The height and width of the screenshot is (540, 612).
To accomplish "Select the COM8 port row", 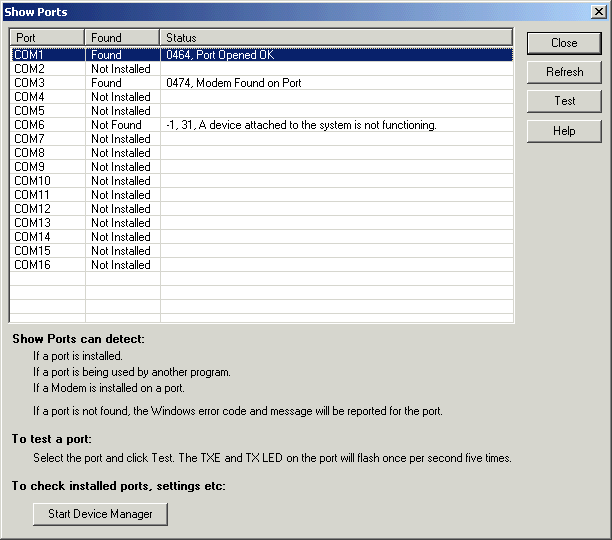I will [x=262, y=153].
